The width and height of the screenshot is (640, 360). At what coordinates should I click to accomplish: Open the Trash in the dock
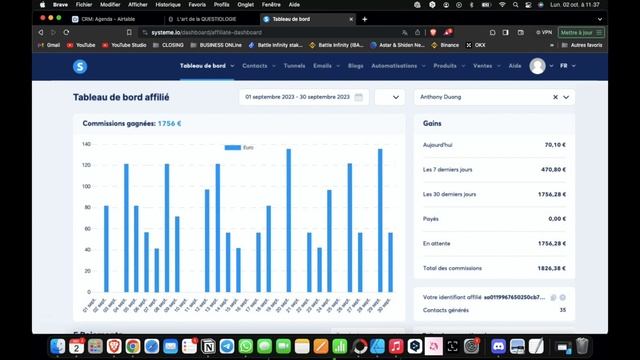(582, 347)
